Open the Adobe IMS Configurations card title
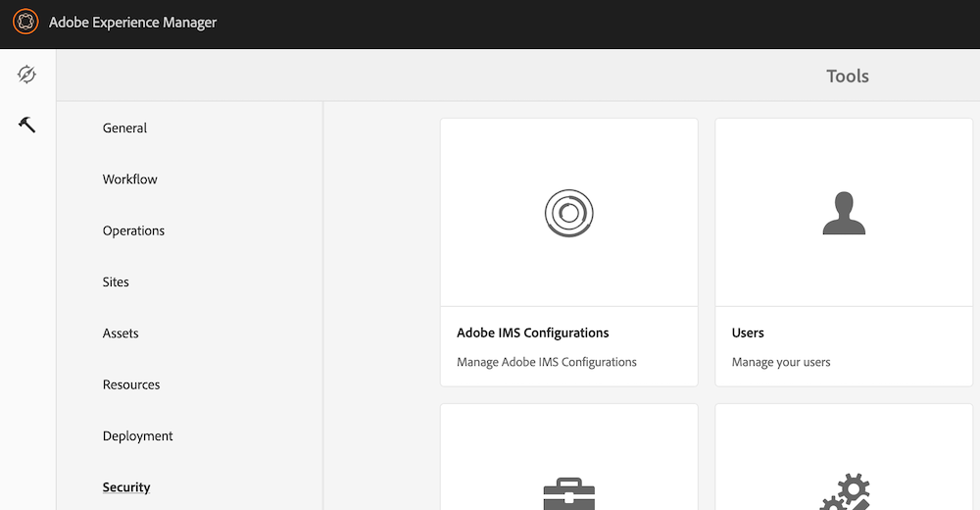 532,332
